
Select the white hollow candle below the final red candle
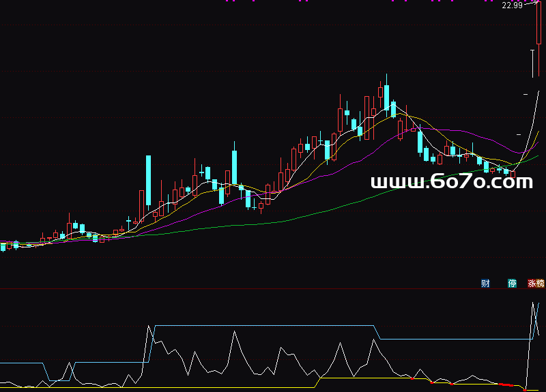coord(532,63)
